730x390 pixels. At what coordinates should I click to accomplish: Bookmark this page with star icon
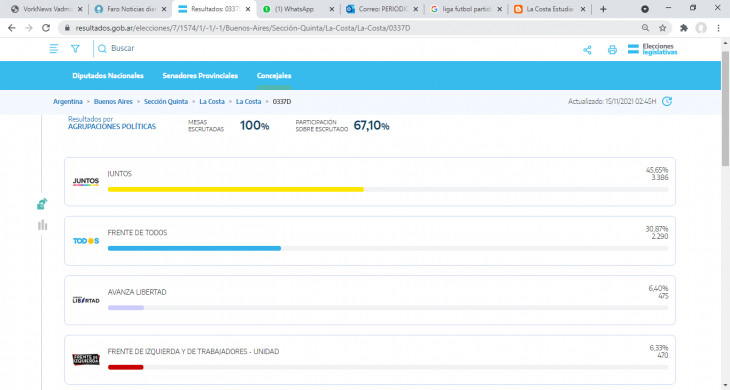(662, 28)
